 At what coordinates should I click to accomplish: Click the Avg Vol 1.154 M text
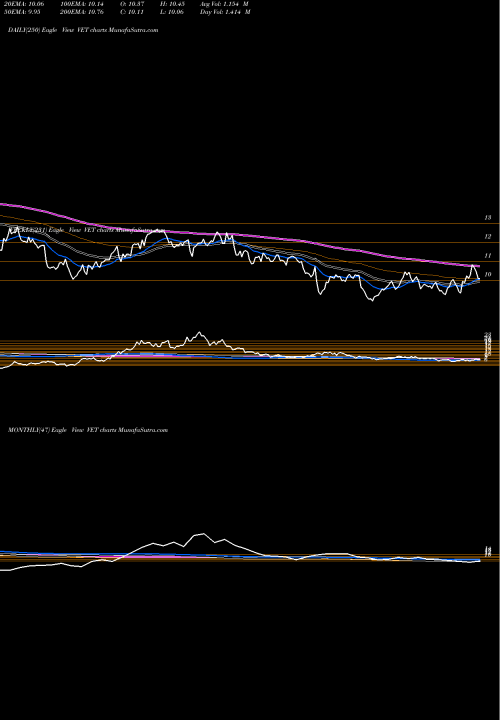(x=224, y=4)
